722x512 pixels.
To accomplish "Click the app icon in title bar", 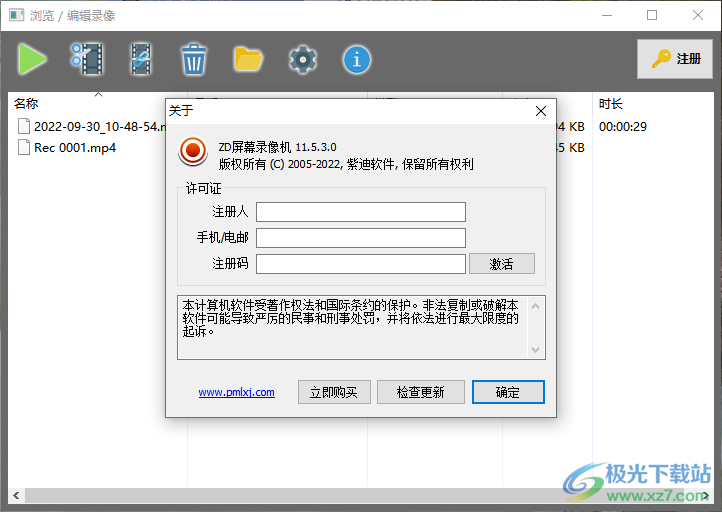I will (17, 15).
